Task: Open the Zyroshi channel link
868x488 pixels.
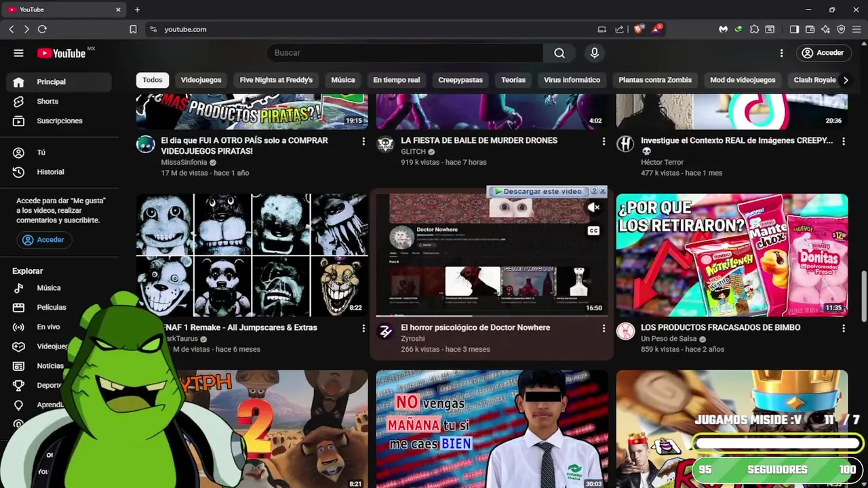Action: pyautogui.click(x=413, y=338)
